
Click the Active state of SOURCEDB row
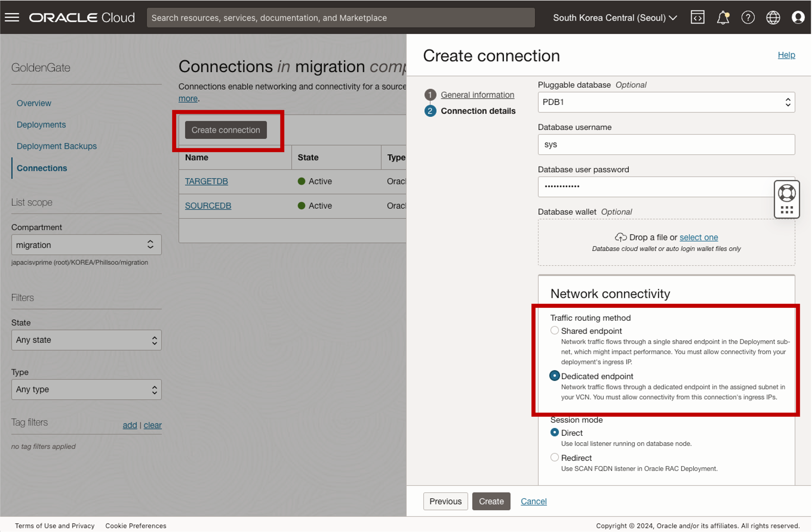coord(315,206)
